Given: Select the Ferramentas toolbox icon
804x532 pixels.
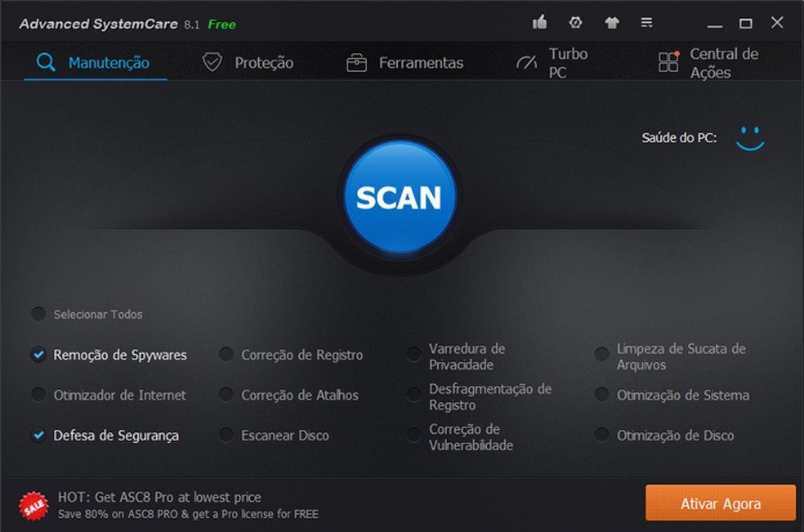Looking at the screenshot, I should (x=356, y=61).
